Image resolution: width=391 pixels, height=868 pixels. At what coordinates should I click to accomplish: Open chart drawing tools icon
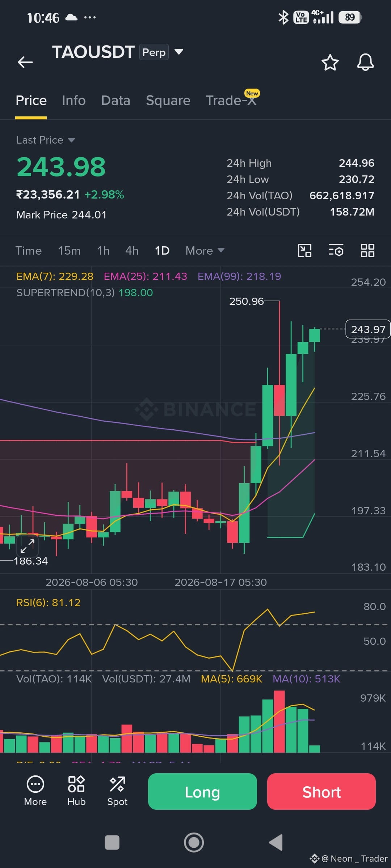[x=304, y=250]
